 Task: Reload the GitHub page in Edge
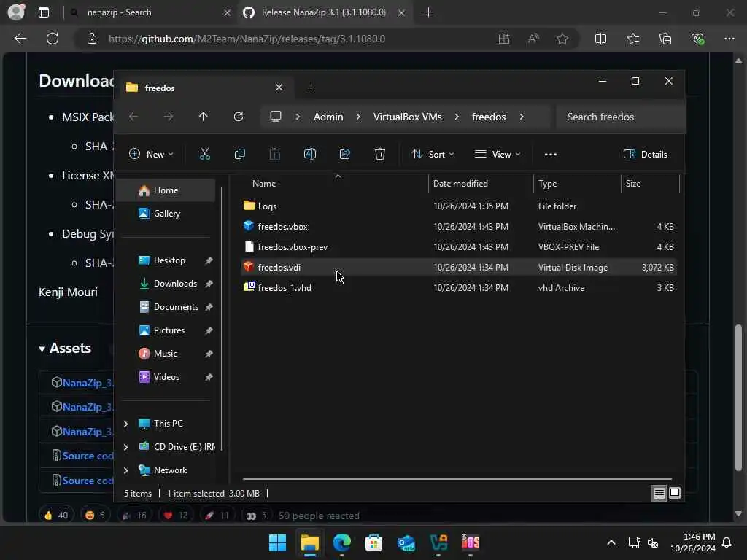tap(53, 39)
